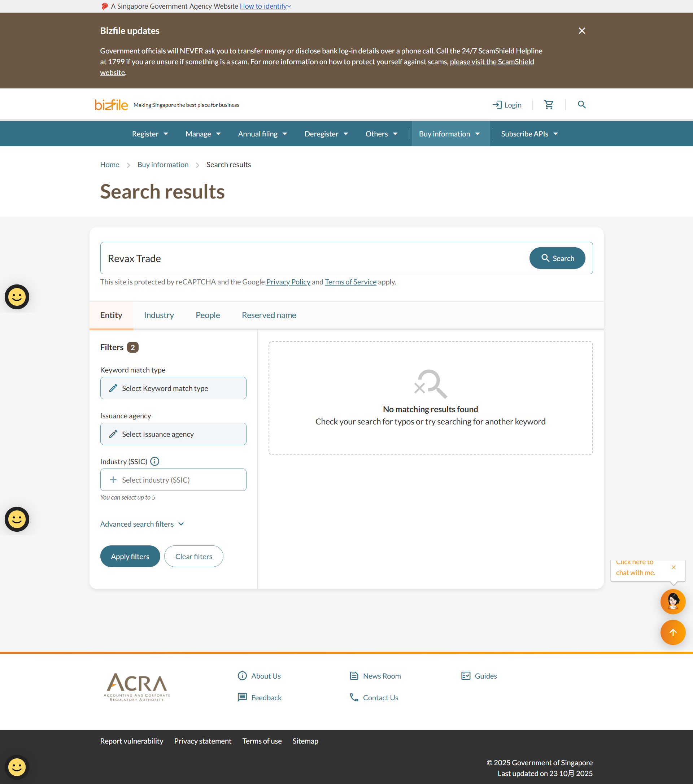
Task: Click the chat assistant avatar
Action: click(673, 601)
